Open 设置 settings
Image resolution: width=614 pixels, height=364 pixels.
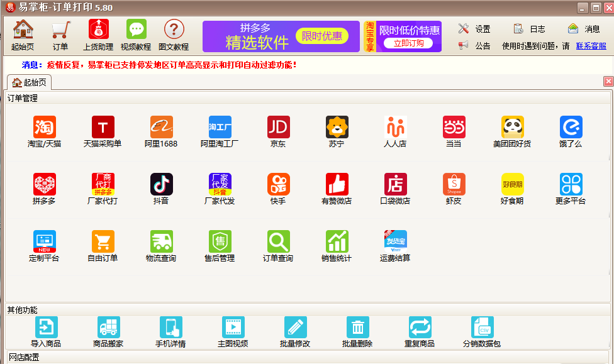474,29
